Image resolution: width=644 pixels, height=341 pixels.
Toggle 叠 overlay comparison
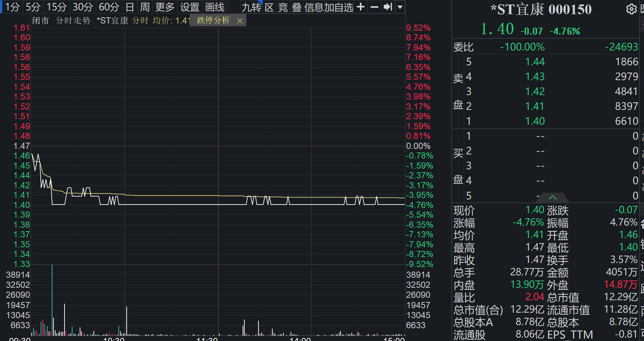[x=297, y=7]
